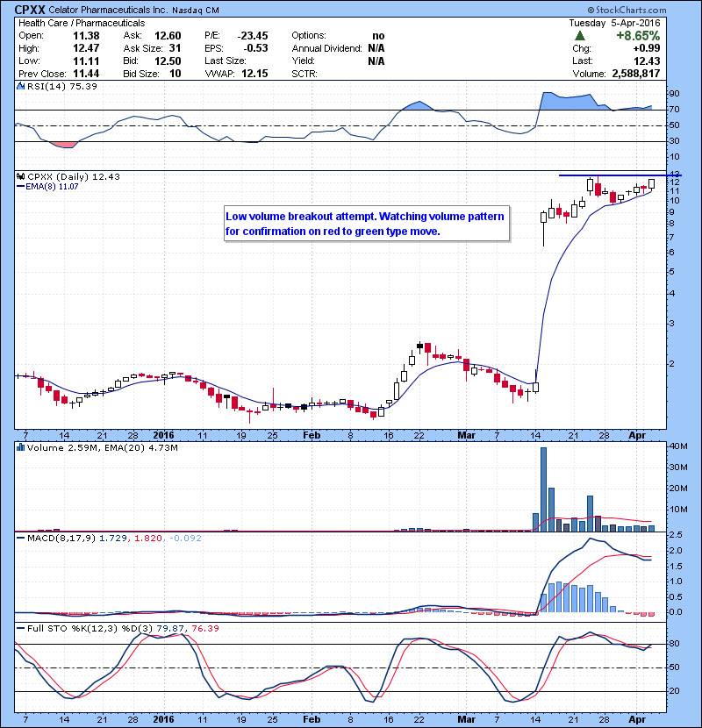702x728 pixels.
Task: Click the Low price 11.11
Action: tap(86, 61)
